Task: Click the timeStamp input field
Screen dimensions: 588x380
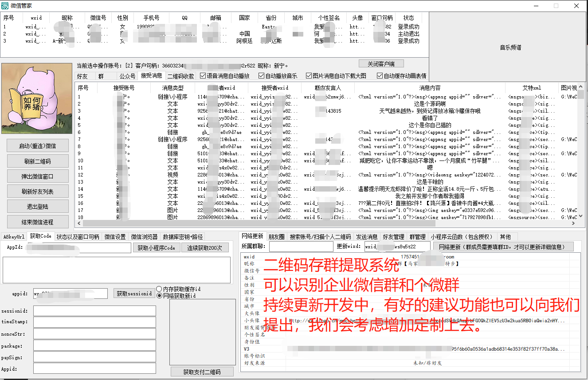Action: (x=94, y=322)
